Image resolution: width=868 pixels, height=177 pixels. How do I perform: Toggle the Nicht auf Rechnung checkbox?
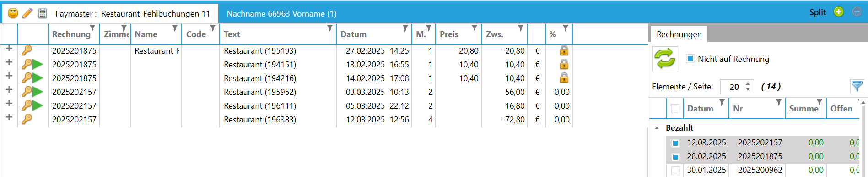[x=690, y=59]
